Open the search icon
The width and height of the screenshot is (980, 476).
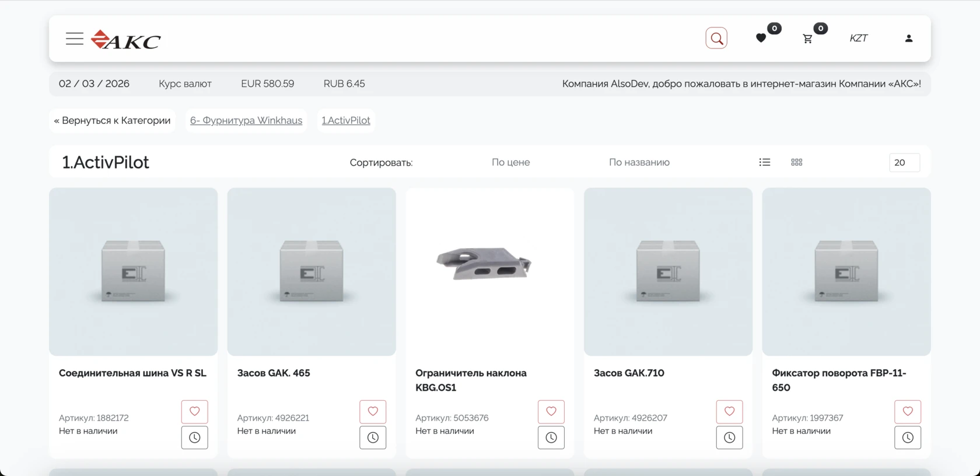point(716,38)
